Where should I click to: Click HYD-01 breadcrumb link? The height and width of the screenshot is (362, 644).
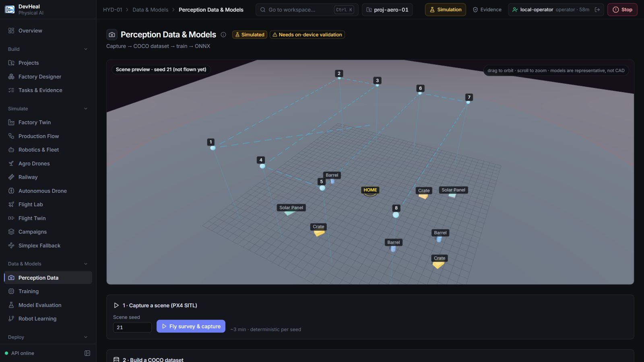click(x=113, y=10)
